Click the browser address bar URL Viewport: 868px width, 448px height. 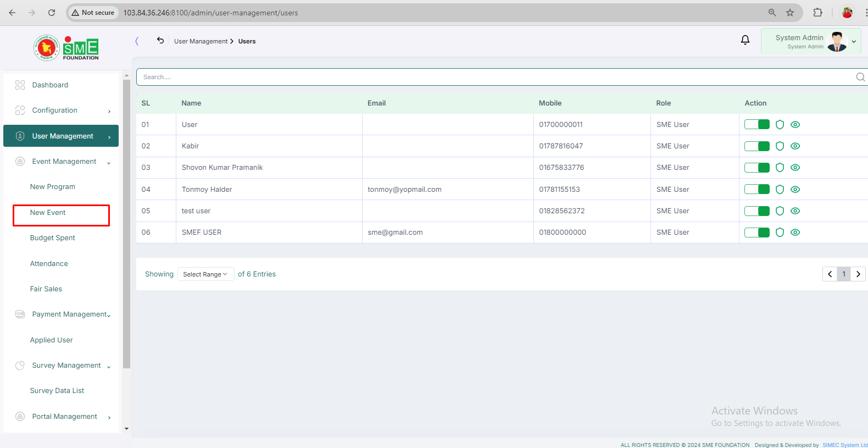coord(210,13)
